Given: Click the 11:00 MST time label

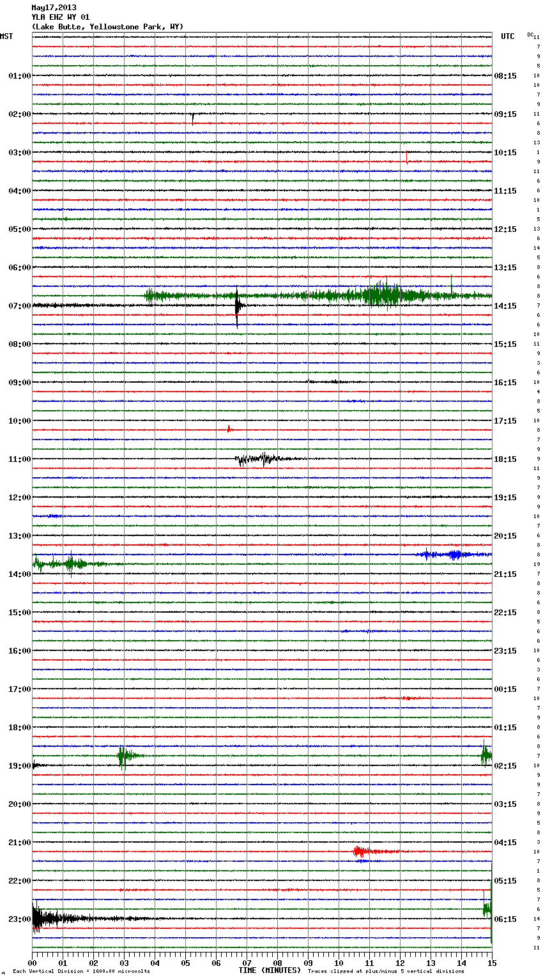Looking at the screenshot, I should pos(19,459).
